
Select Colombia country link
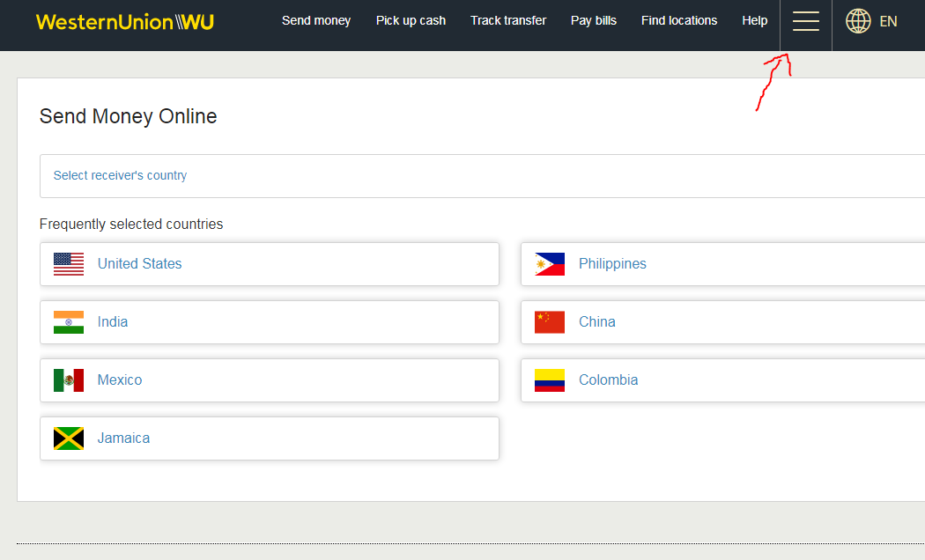[x=608, y=379]
